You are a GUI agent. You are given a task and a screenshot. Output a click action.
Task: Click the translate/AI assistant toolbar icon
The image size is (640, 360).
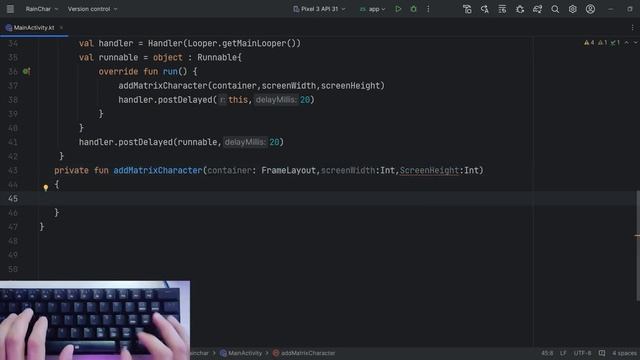point(485,9)
